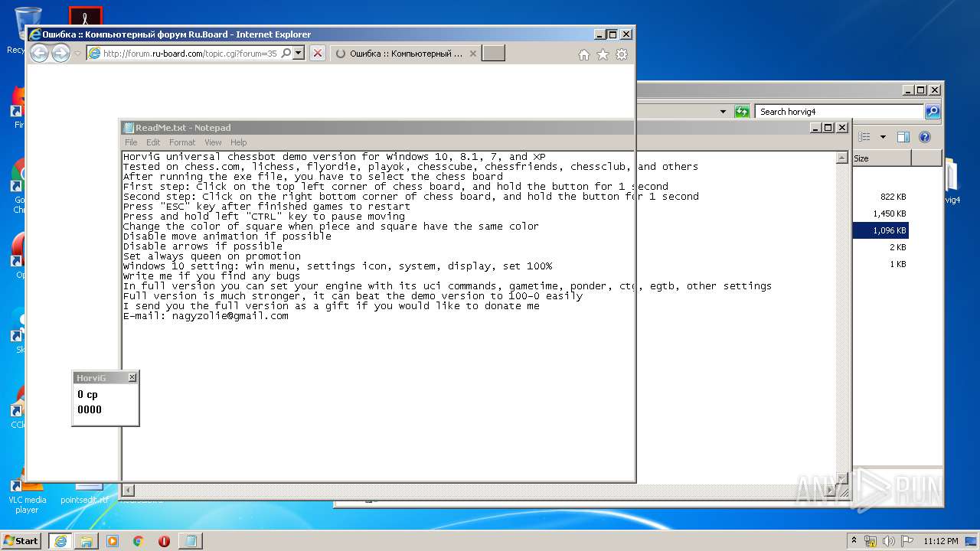The height and width of the screenshot is (551, 980).
Task: Open the recent pages dropdown in IE
Action: coord(77,54)
